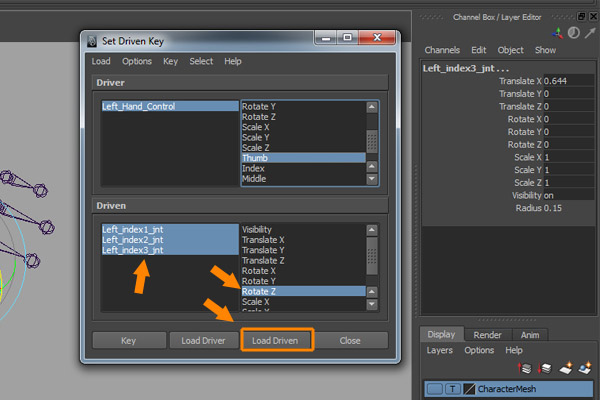Open the Layer Editor Options menu
Screen dimensions: 600x400
click(x=479, y=350)
